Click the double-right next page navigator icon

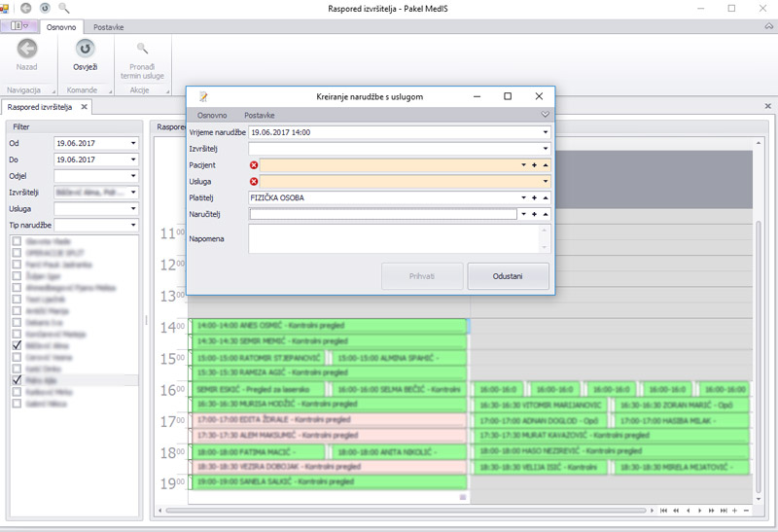tap(712, 511)
